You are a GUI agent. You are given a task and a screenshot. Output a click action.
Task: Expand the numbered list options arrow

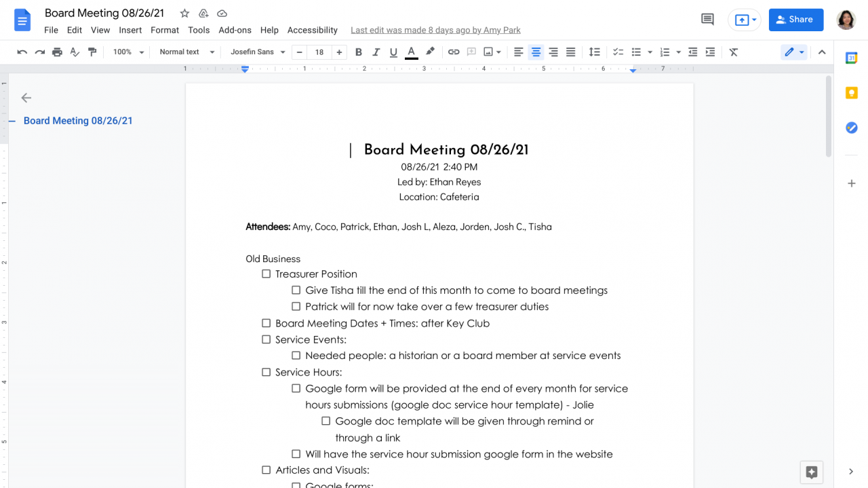click(678, 52)
